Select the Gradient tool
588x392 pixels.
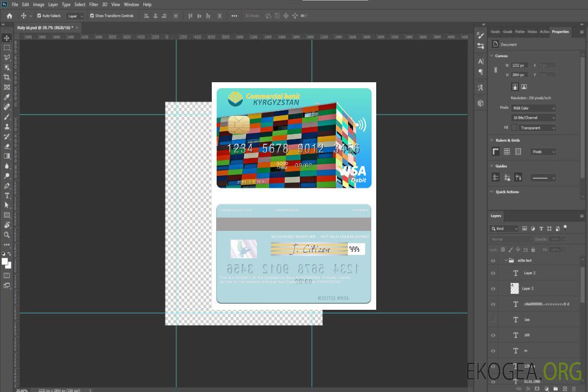pos(7,156)
